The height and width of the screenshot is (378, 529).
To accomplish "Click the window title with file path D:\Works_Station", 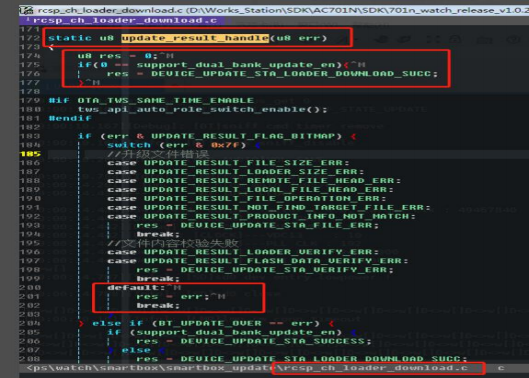I will [283, 10].
